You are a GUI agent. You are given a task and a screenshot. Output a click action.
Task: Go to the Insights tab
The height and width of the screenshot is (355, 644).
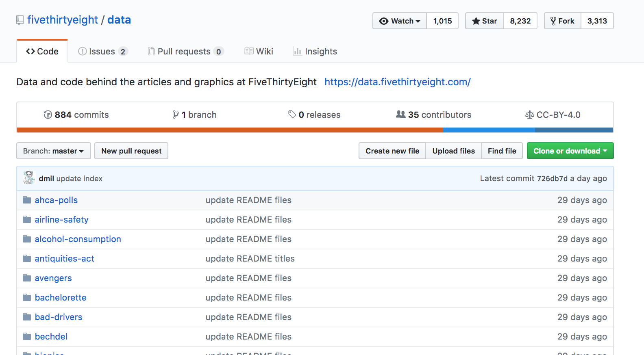tap(315, 52)
